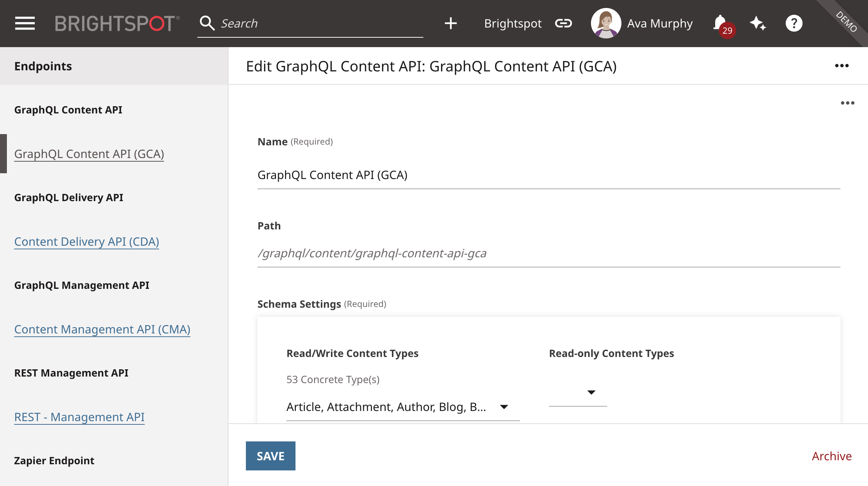Click the Path input field

(x=549, y=253)
